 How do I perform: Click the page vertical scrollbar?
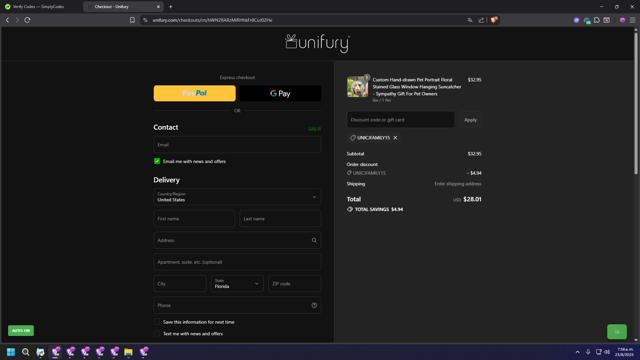(636, 104)
